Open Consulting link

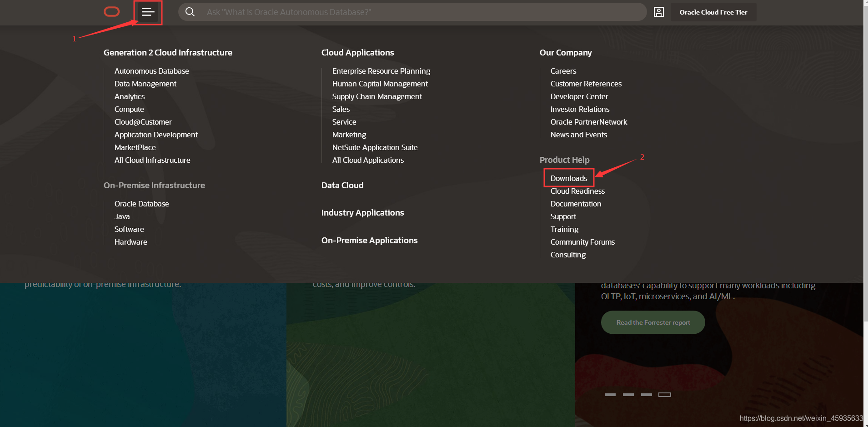[x=568, y=255]
